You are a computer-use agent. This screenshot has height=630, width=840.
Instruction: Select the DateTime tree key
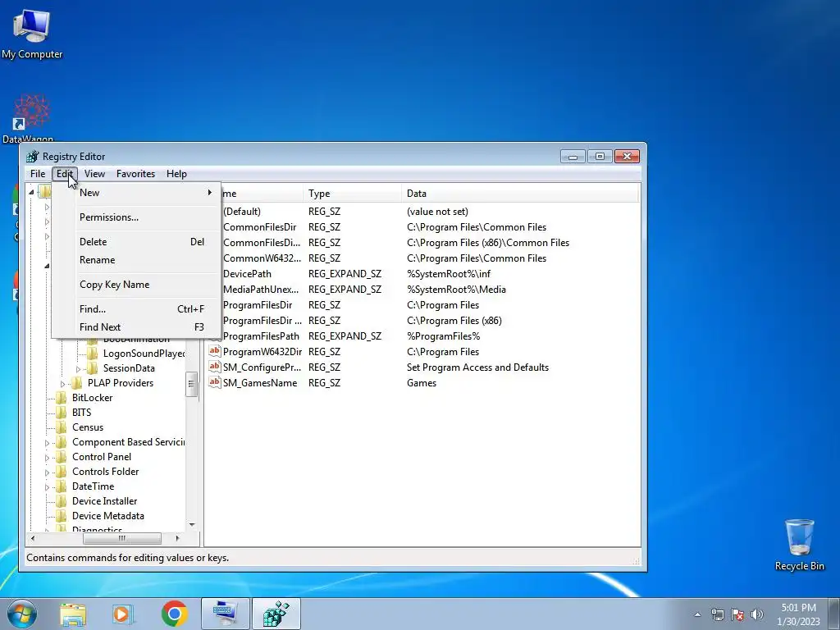click(x=93, y=486)
